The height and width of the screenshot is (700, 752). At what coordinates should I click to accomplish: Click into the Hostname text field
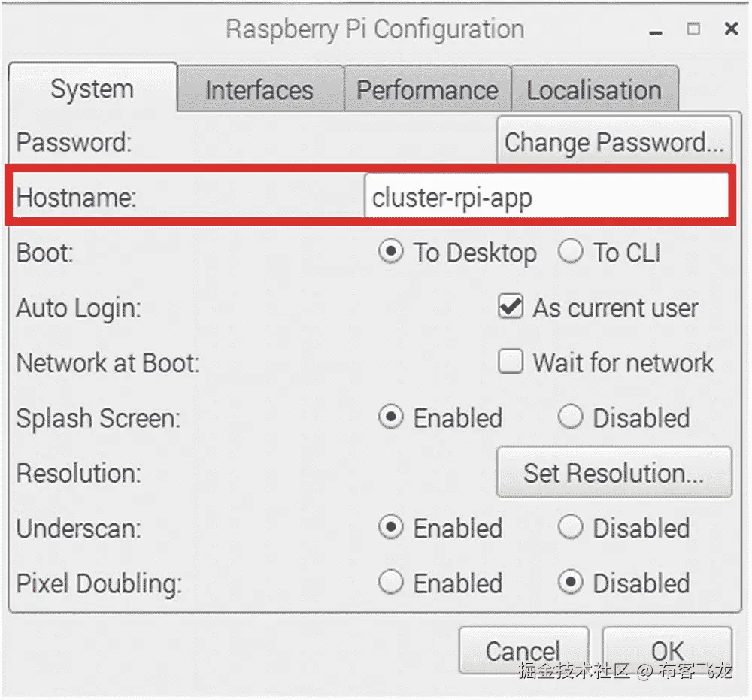point(547,198)
